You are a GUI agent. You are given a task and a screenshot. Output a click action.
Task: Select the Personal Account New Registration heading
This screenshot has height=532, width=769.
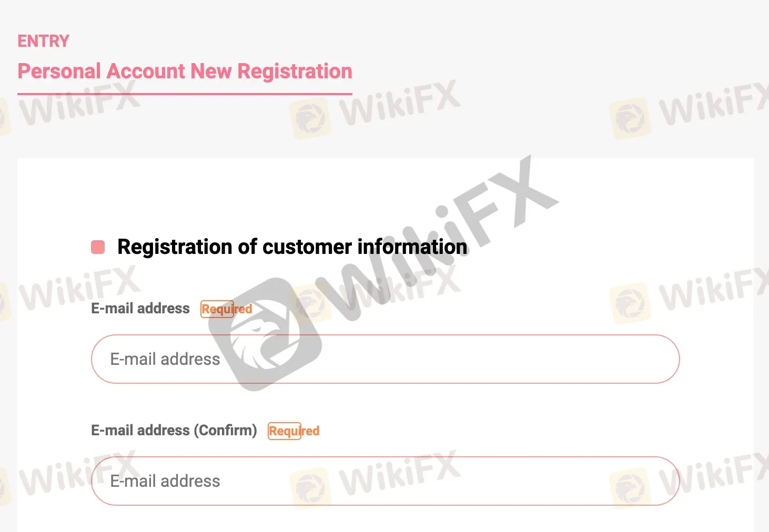pos(185,71)
